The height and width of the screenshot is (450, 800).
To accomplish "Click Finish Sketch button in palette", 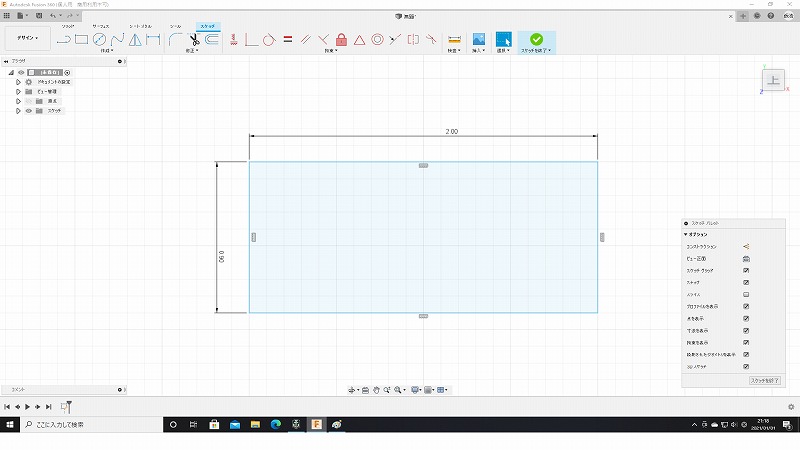I will pyautogui.click(x=763, y=381).
